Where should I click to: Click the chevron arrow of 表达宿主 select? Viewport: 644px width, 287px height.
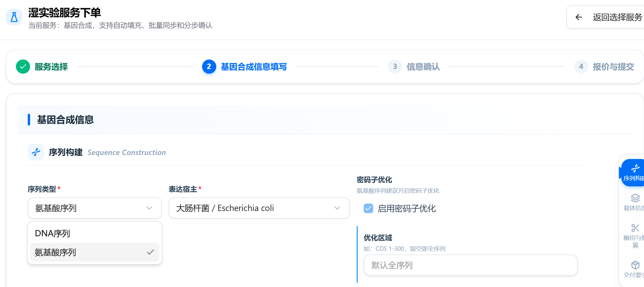(x=337, y=208)
